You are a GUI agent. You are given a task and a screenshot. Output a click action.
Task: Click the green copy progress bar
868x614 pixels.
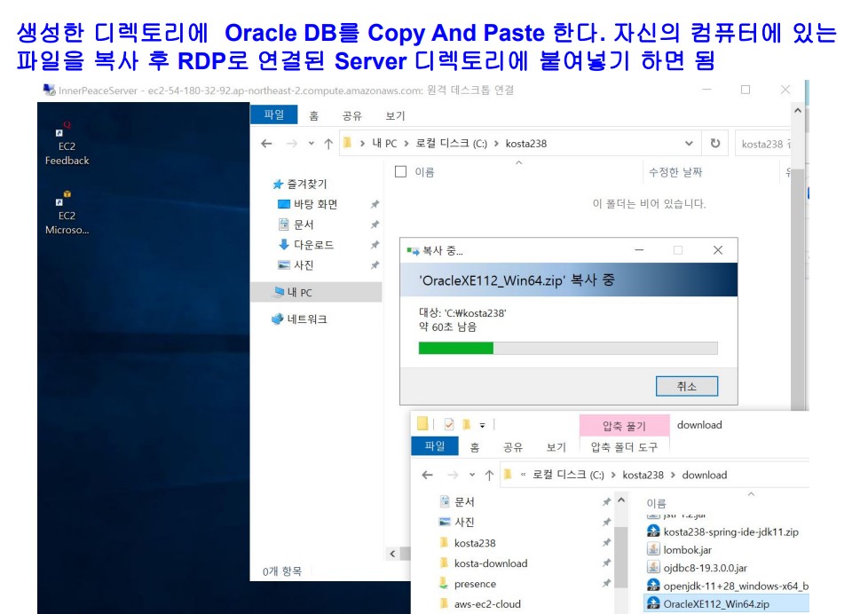(568, 348)
